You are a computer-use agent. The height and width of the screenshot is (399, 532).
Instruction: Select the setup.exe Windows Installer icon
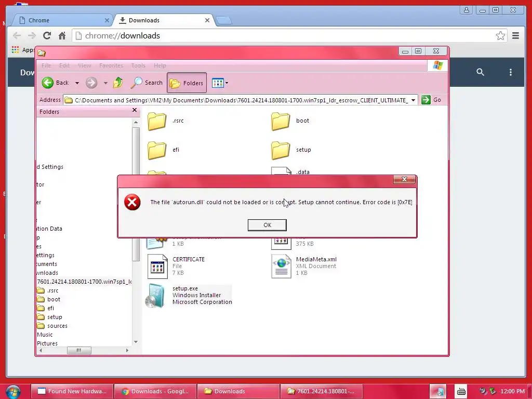coord(155,296)
